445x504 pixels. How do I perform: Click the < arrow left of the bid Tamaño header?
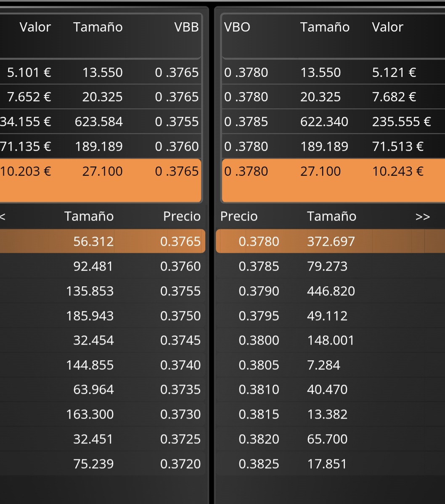[x=3, y=216]
